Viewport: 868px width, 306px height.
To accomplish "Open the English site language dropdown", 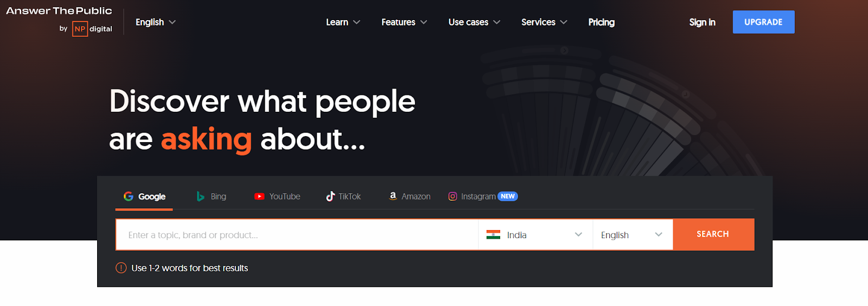I will [x=156, y=22].
